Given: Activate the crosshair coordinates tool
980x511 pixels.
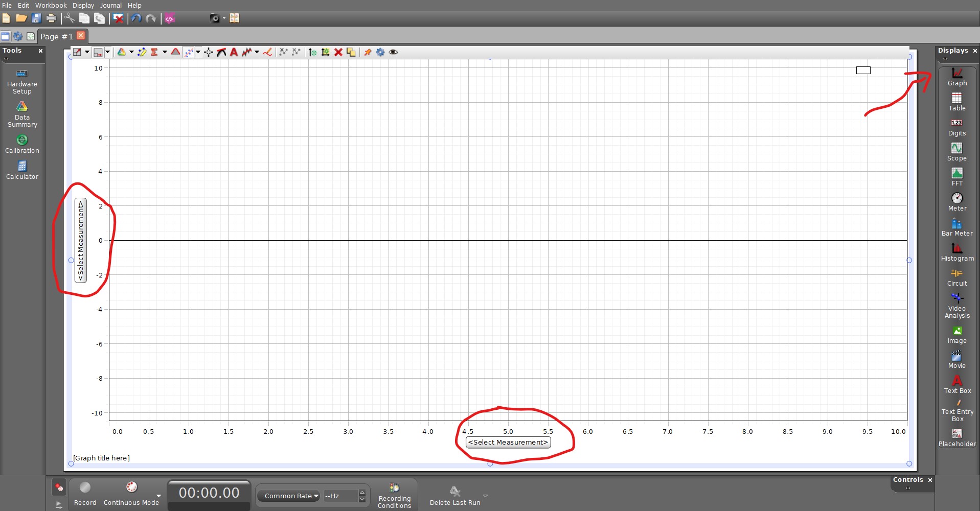Looking at the screenshot, I should coord(208,52).
